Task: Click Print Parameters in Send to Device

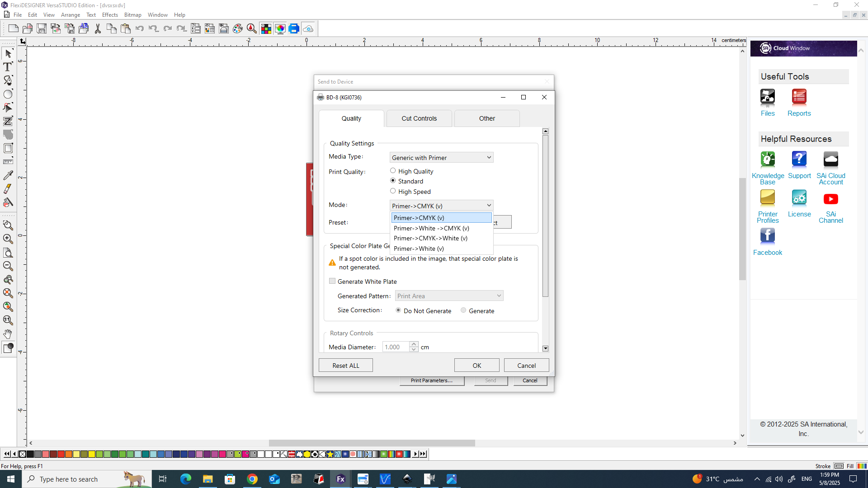Action: [x=432, y=380]
